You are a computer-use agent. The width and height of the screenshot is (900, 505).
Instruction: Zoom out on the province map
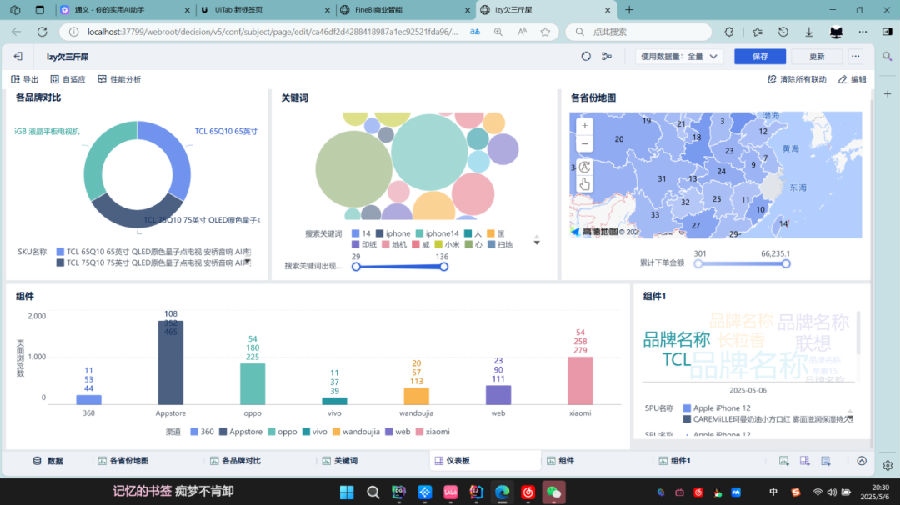point(585,144)
